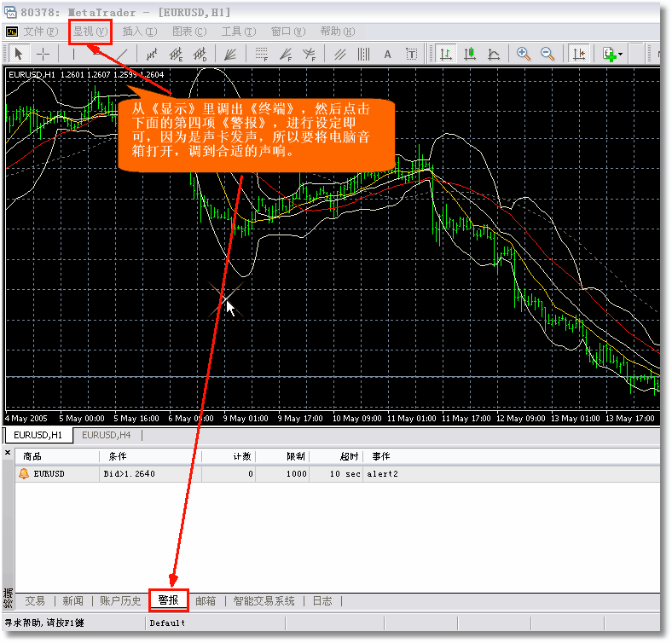Zoom in on the chart
Image resolution: width=672 pixels, height=643 pixels.
524,54
